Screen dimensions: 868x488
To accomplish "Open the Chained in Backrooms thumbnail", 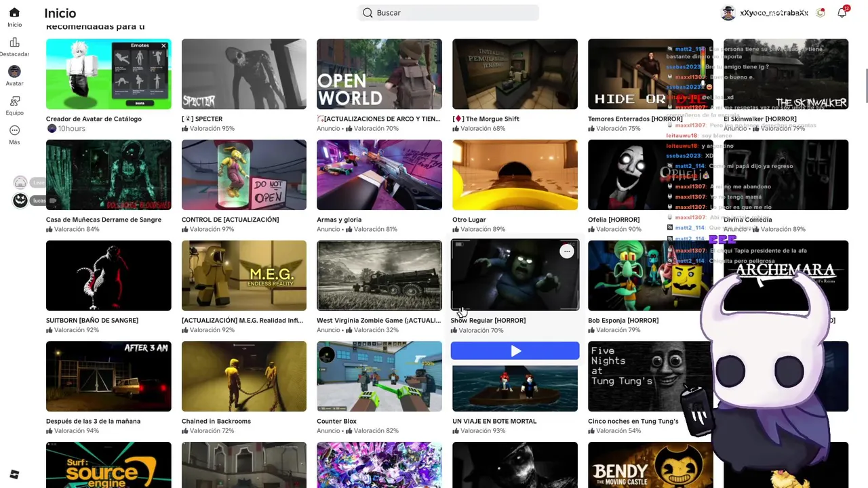I will [244, 376].
